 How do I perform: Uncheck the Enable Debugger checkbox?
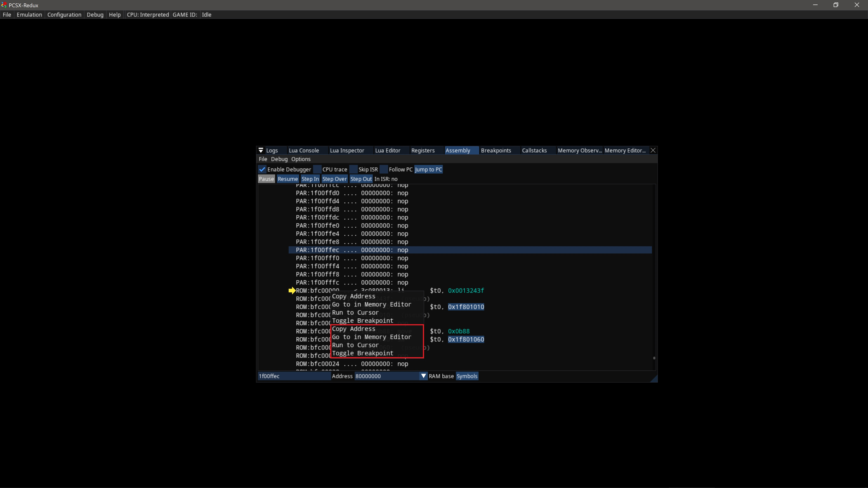tap(262, 169)
